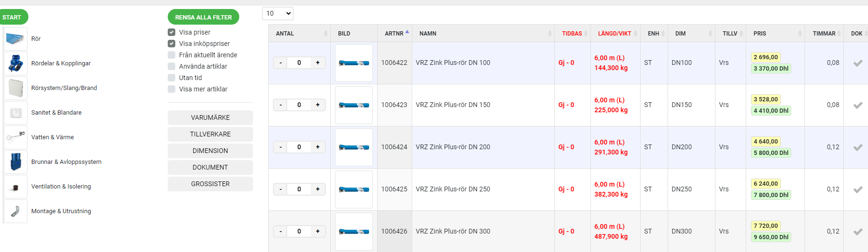Open the Rör category pipe icon
Image resolution: width=868 pixels, height=252 pixels.
coord(16,39)
